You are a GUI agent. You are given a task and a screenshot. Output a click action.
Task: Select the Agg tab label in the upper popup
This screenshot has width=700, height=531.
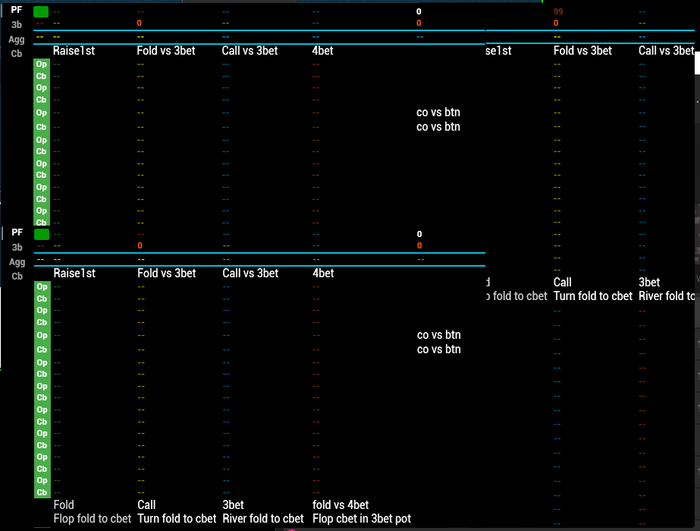(17, 39)
